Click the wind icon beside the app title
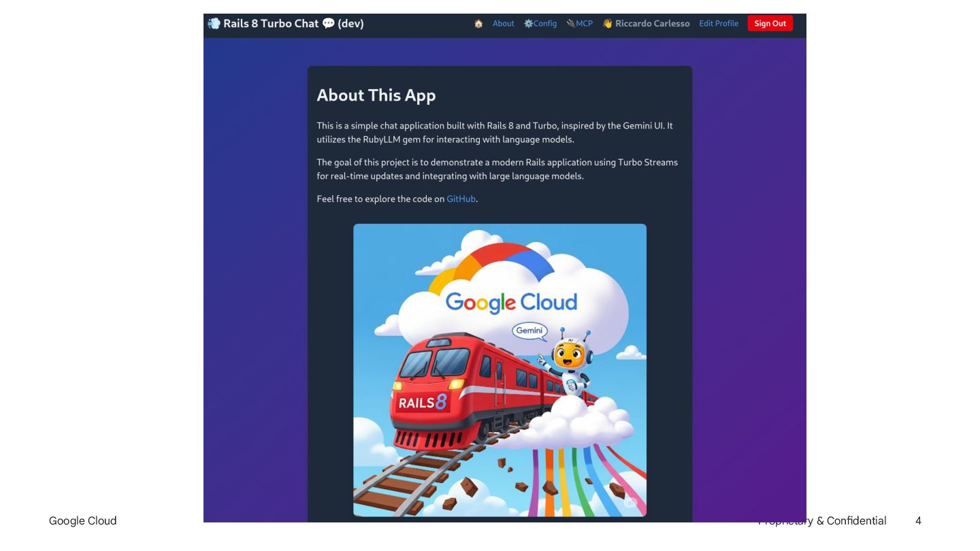Viewport: 980px width, 551px height. click(x=214, y=24)
